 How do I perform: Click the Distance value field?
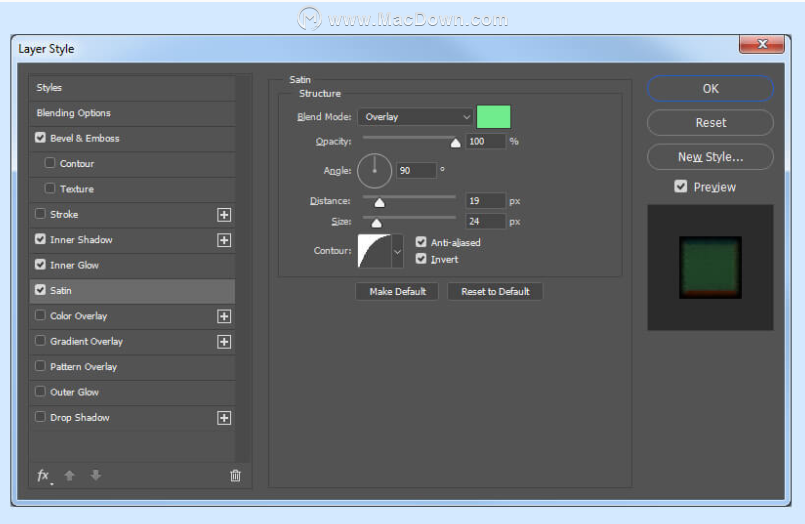coord(485,201)
